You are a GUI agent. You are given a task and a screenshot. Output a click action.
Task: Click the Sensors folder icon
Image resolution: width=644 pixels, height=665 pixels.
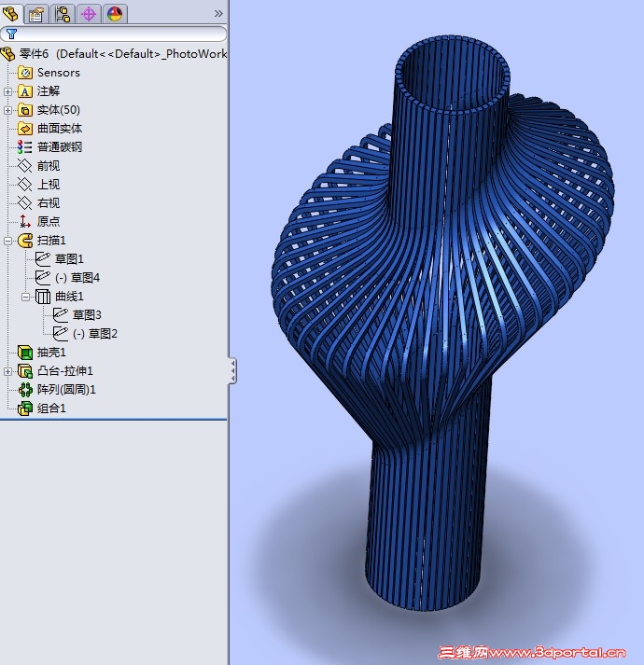click(25, 73)
